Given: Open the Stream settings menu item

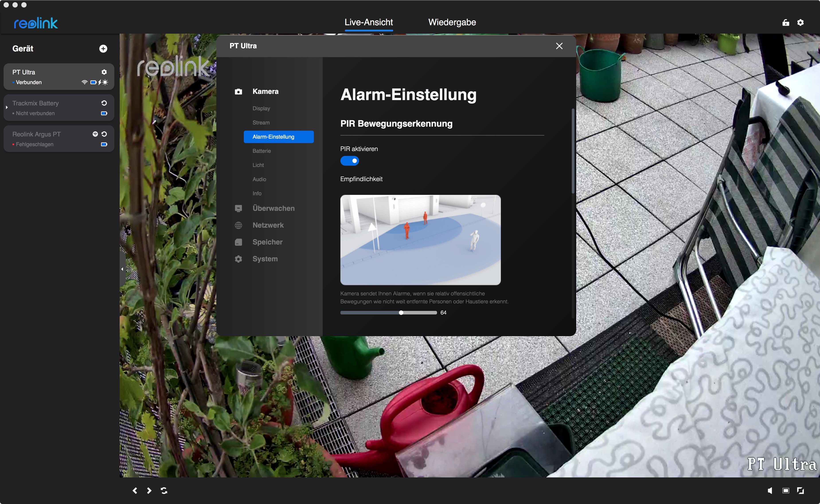Looking at the screenshot, I should click(261, 123).
